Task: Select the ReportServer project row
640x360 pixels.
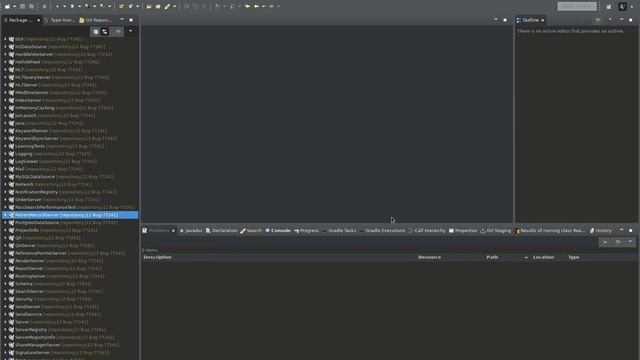Action: pos(70,268)
